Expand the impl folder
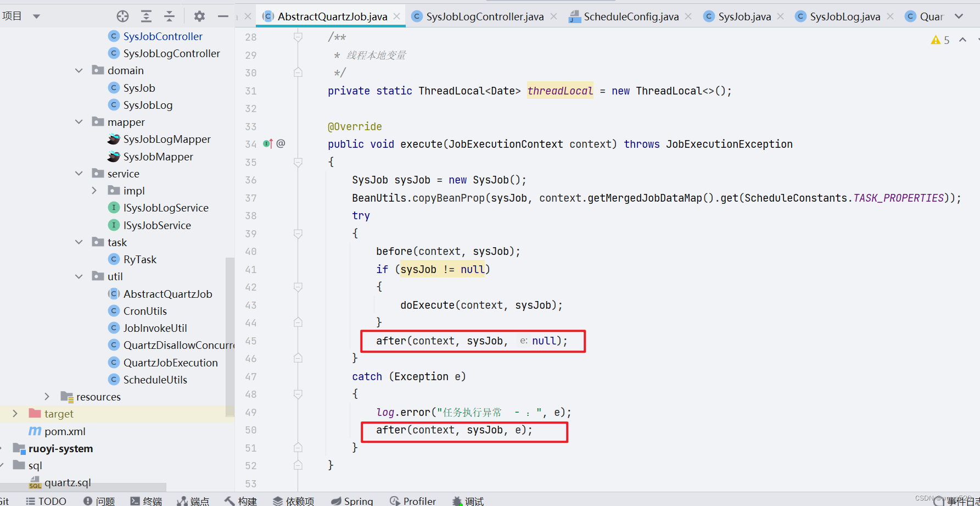This screenshot has height=506, width=980. [94, 191]
